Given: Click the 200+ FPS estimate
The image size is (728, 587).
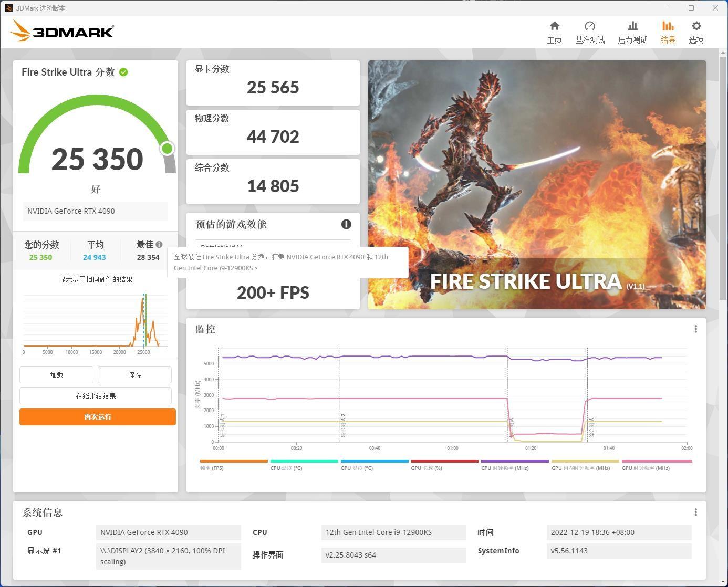Looking at the screenshot, I should [x=273, y=292].
